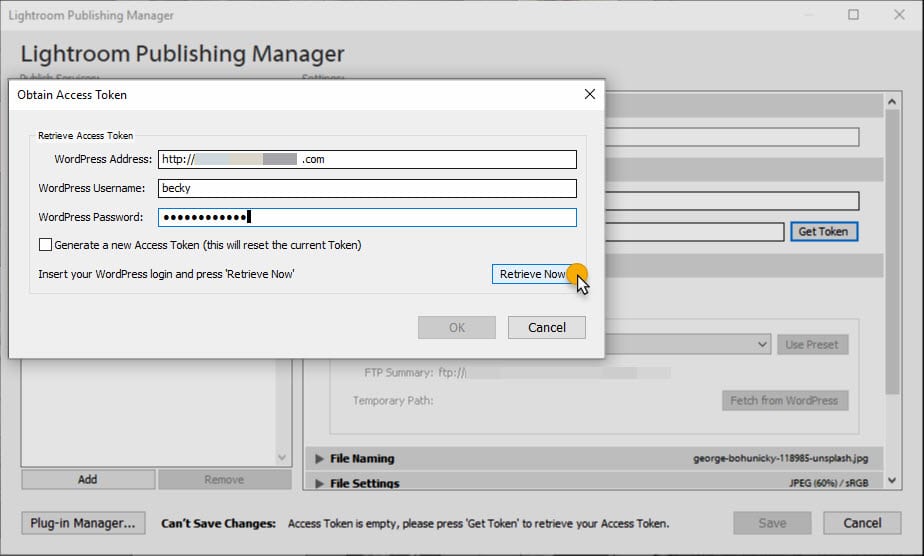Close the Lightroom Publishing Manager window
The image size is (924, 556).
(x=899, y=15)
